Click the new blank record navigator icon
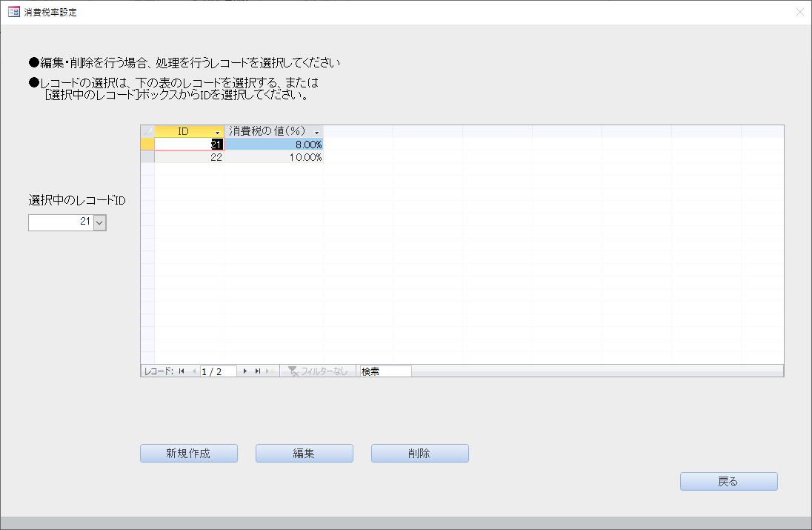 point(270,371)
